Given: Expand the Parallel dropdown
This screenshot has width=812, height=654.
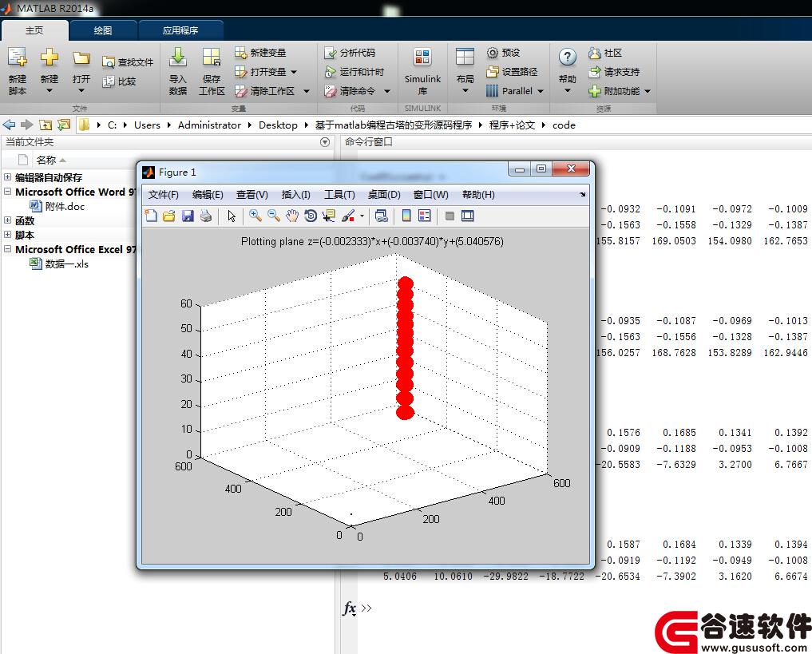Looking at the screenshot, I should [541, 91].
